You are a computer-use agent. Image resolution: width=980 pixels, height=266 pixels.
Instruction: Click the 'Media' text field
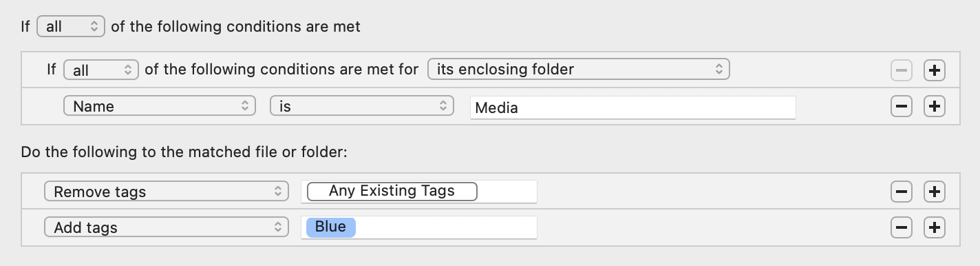click(x=633, y=108)
